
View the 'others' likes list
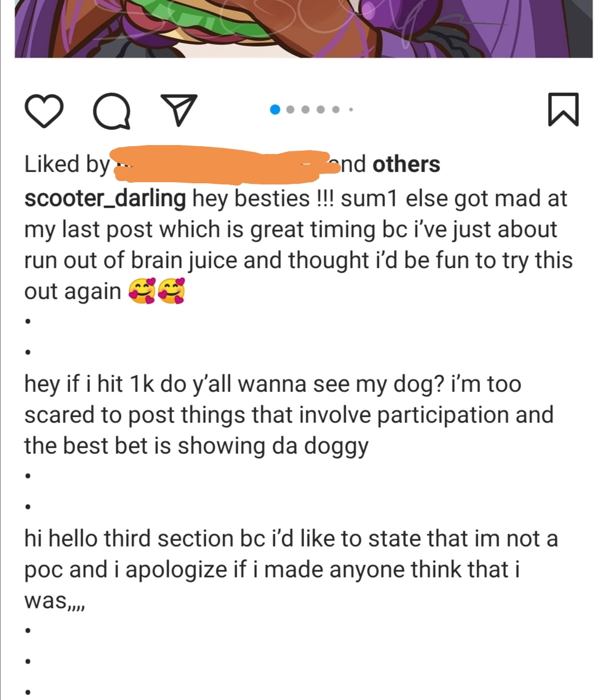406,164
